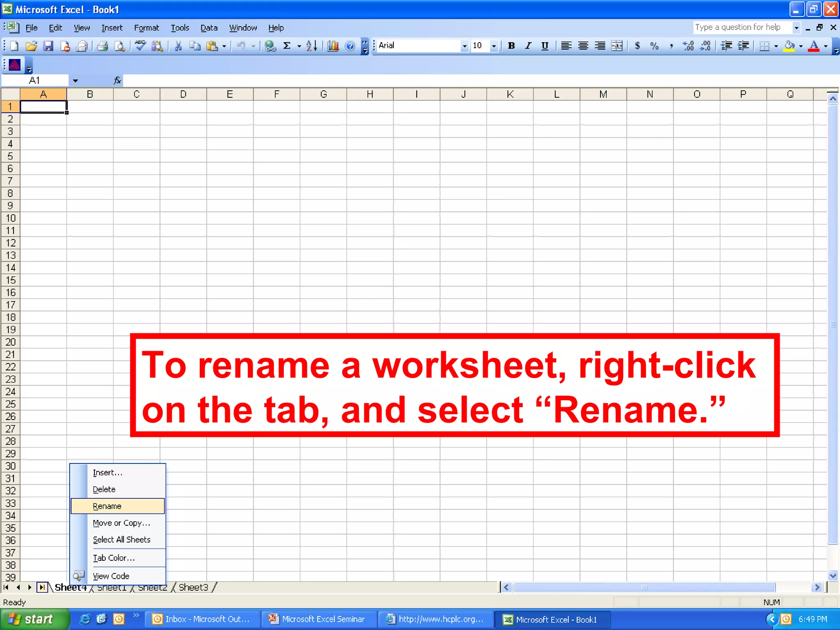Image resolution: width=840 pixels, height=630 pixels.
Task: Switch to Inbox - Microsoft Outlook taskbar button
Action: pyautogui.click(x=203, y=619)
